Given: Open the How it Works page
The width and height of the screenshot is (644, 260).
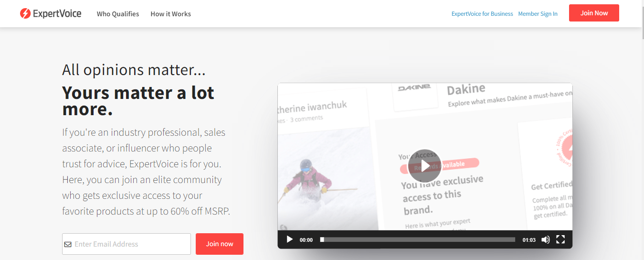Looking at the screenshot, I should click(170, 14).
